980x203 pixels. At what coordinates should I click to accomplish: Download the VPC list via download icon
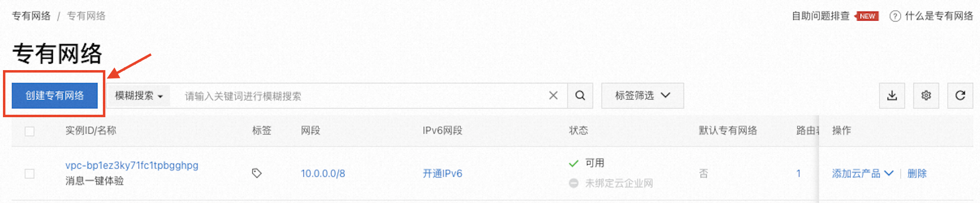pyautogui.click(x=892, y=96)
